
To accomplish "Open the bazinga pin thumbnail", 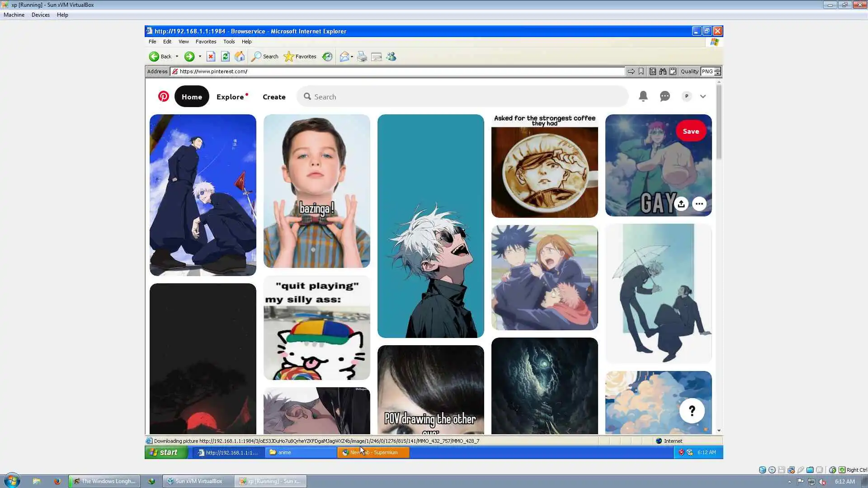I will pos(316,191).
